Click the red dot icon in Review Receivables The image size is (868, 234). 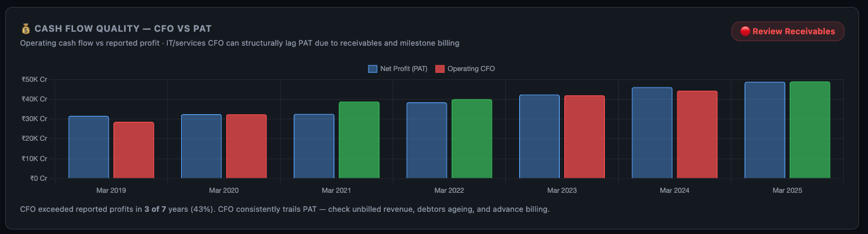(x=745, y=31)
